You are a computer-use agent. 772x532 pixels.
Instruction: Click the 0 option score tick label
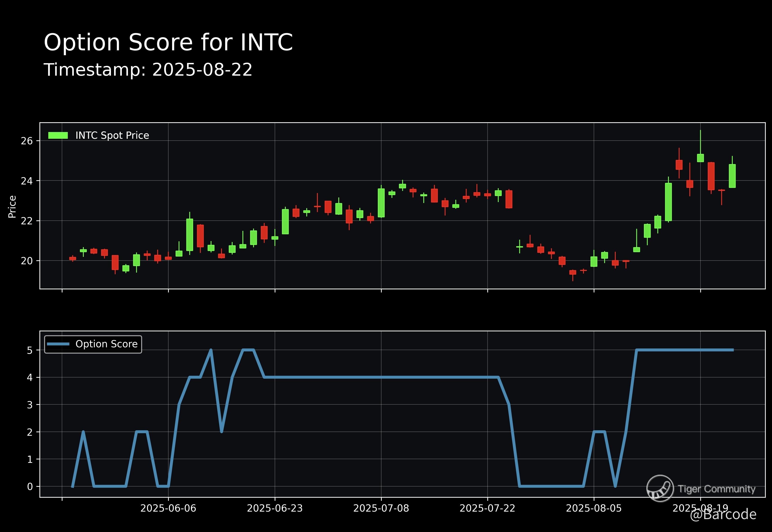(x=30, y=487)
